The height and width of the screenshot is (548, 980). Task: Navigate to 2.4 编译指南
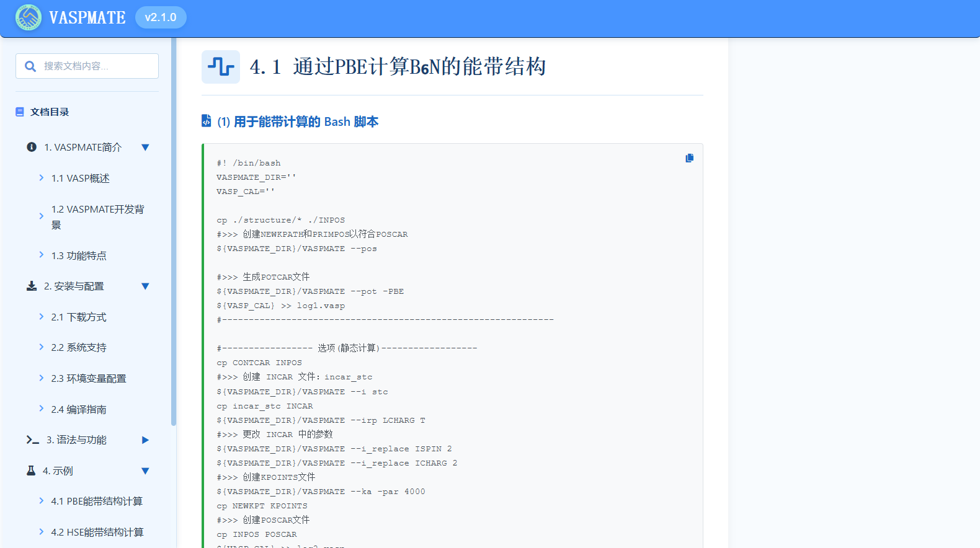78,410
